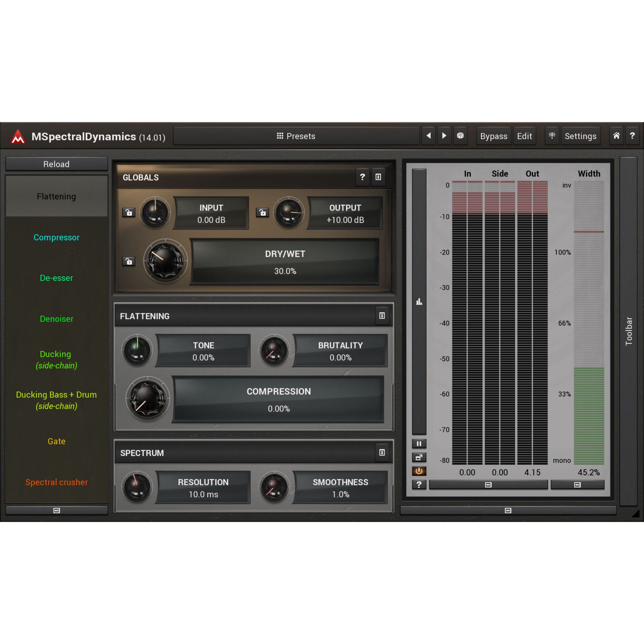Click the icon left of Settings
This screenshot has width=644, height=644.
pos(552,136)
